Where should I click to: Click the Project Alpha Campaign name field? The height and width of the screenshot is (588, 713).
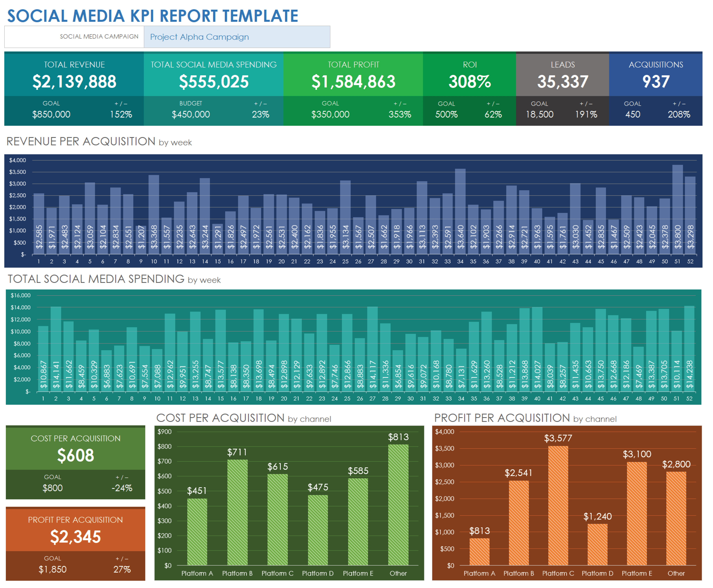tap(237, 37)
